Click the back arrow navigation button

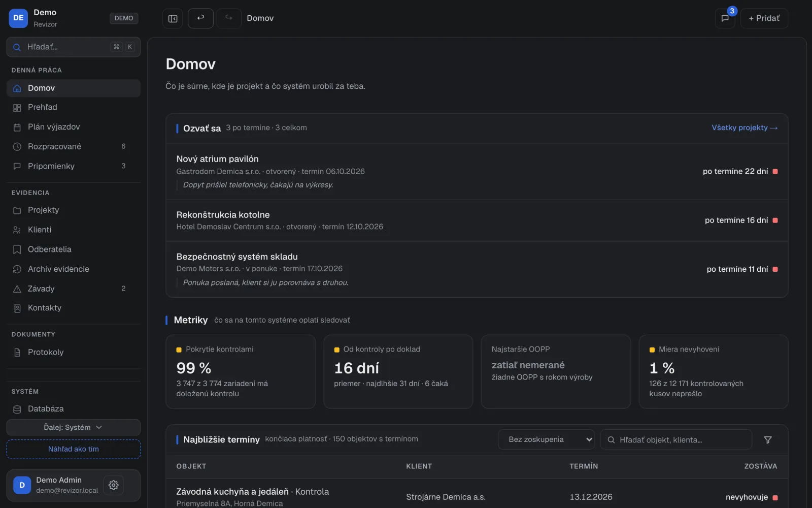200,18
